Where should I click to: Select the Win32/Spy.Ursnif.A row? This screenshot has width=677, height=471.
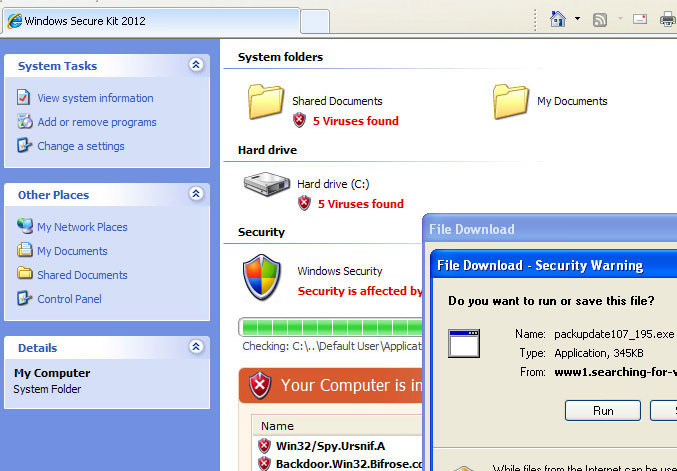[x=338, y=446]
